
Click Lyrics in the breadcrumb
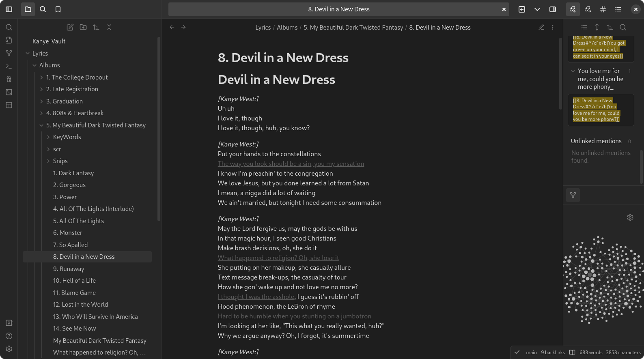pos(263,28)
